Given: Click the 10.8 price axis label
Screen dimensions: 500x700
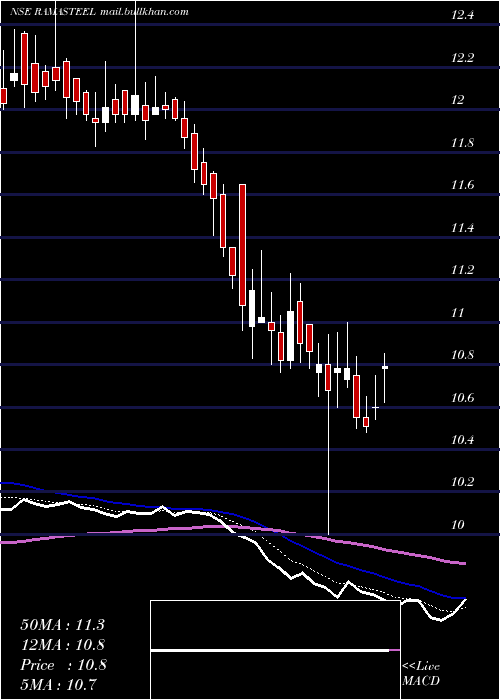Looking at the screenshot, I should tap(462, 355).
